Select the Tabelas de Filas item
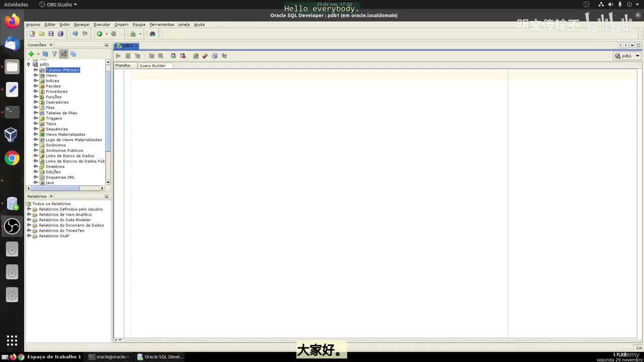 click(61, 113)
